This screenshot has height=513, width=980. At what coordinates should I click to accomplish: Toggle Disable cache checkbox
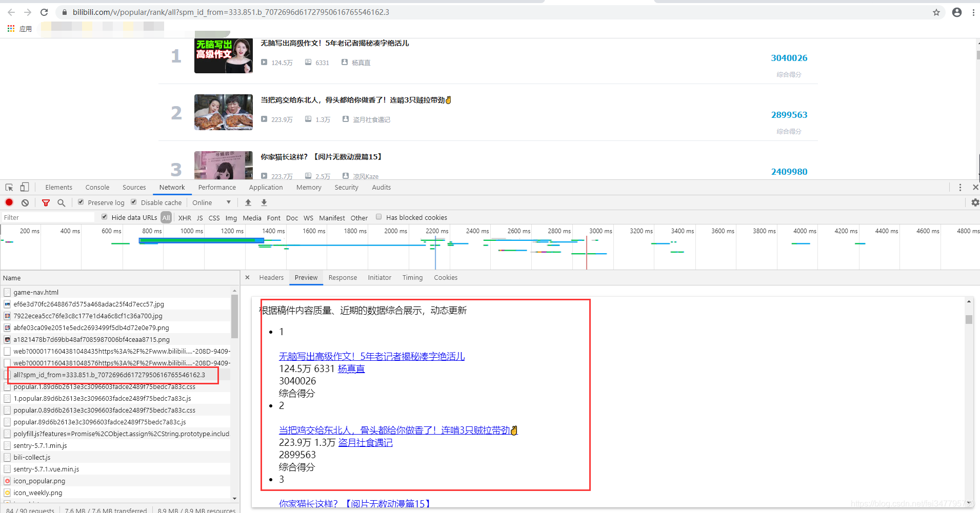134,202
